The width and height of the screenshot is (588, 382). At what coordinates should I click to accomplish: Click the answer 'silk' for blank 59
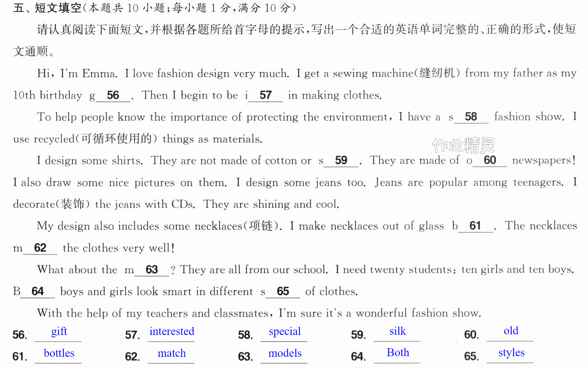point(398,331)
